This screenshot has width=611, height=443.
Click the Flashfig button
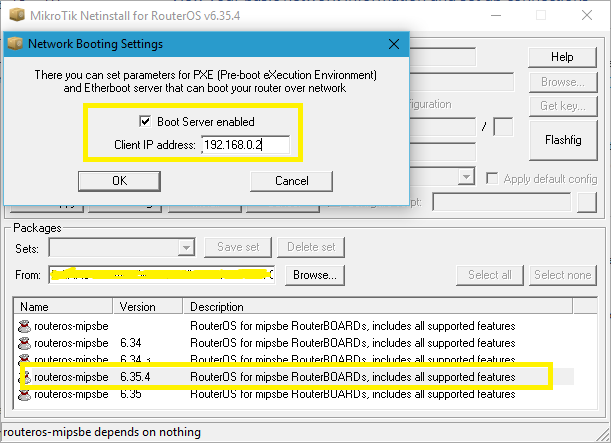coord(563,140)
